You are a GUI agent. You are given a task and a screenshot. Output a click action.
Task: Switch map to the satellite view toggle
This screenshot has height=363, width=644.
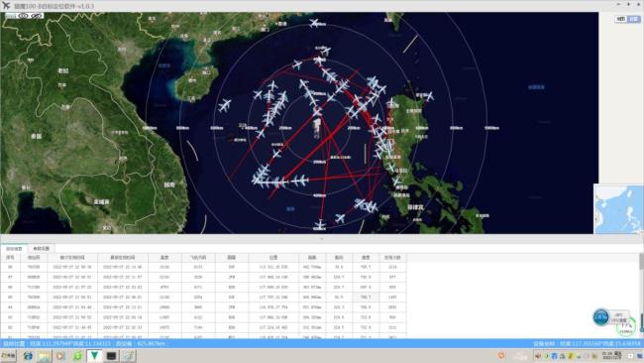pyautogui.click(x=634, y=19)
